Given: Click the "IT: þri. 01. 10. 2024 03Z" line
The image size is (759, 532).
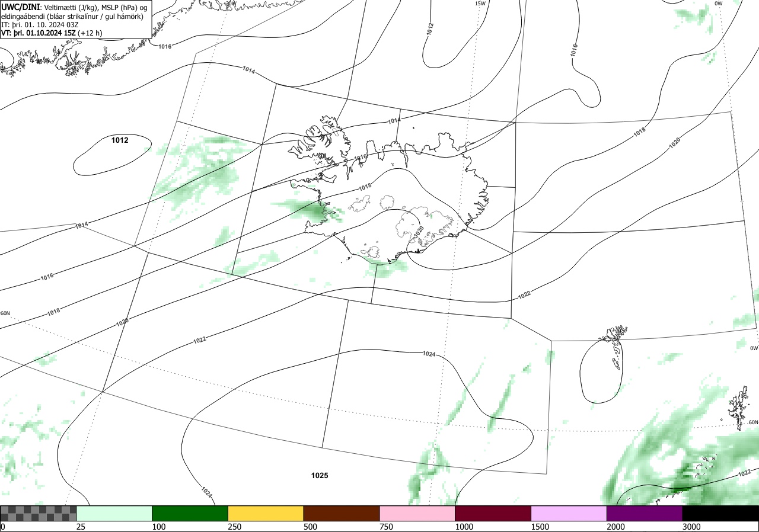Looking at the screenshot, I should point(40,25).
